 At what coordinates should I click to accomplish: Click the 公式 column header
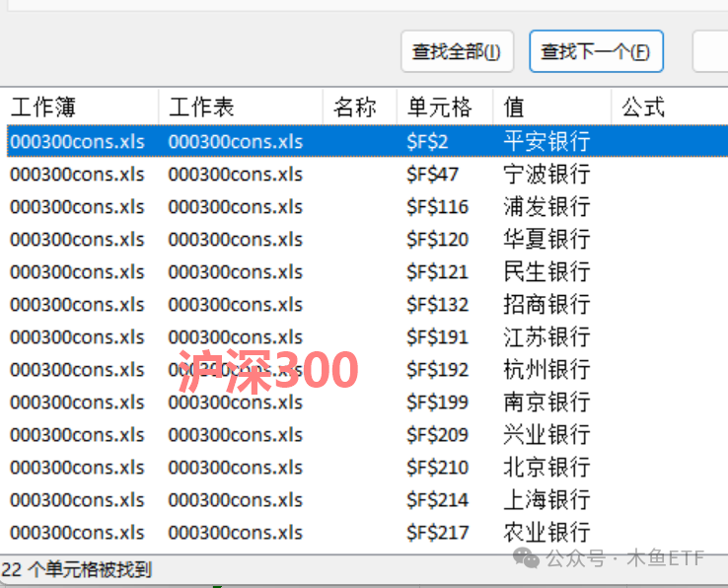click(670, 107)
